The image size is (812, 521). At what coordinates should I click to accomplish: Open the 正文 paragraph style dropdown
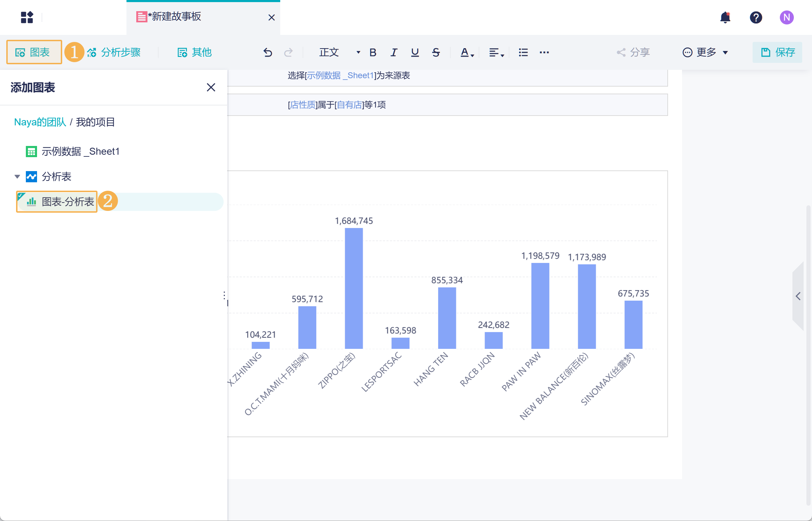coord(340,52)
